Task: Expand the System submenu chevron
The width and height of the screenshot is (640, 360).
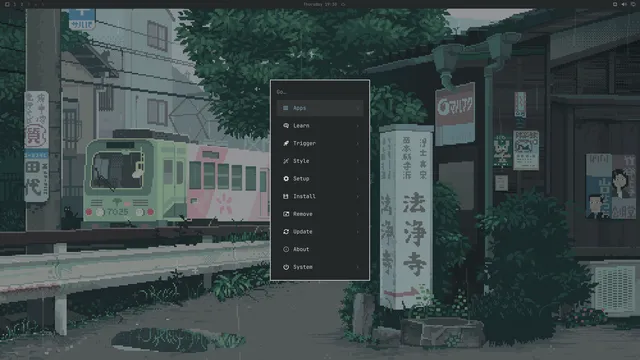Action: click(358, 267)
